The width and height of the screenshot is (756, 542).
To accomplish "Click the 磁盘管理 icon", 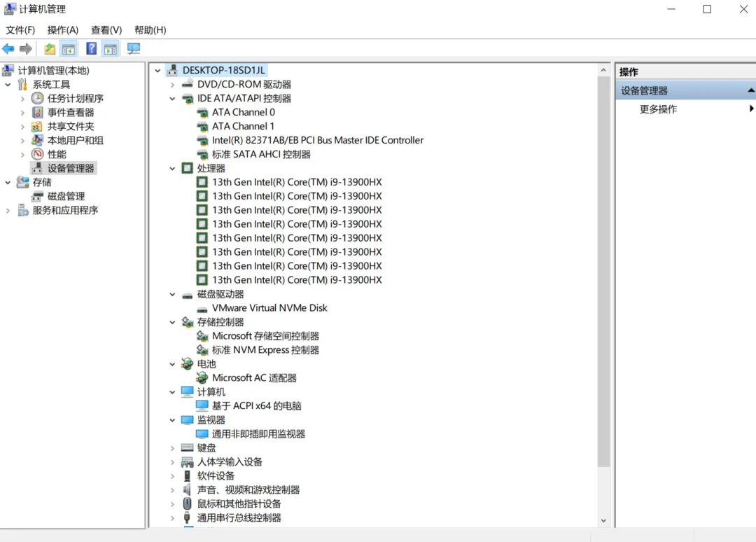I will click(37, 196).
